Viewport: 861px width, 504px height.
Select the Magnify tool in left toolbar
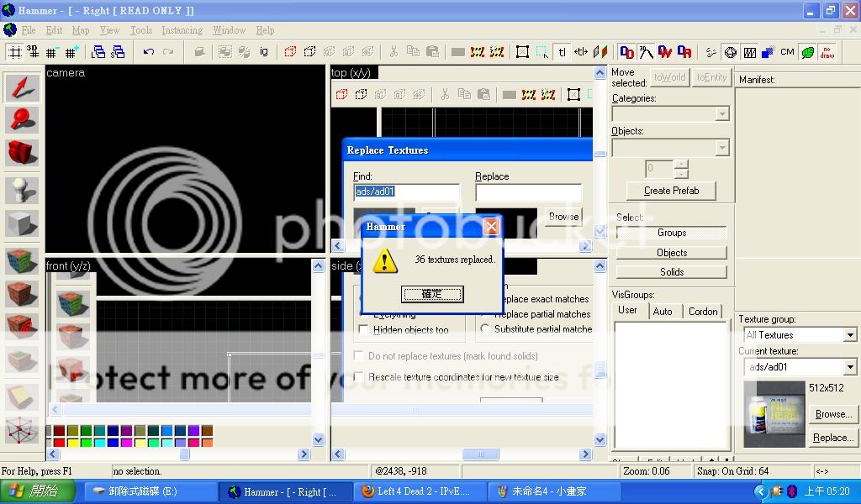tap(22, 120)
